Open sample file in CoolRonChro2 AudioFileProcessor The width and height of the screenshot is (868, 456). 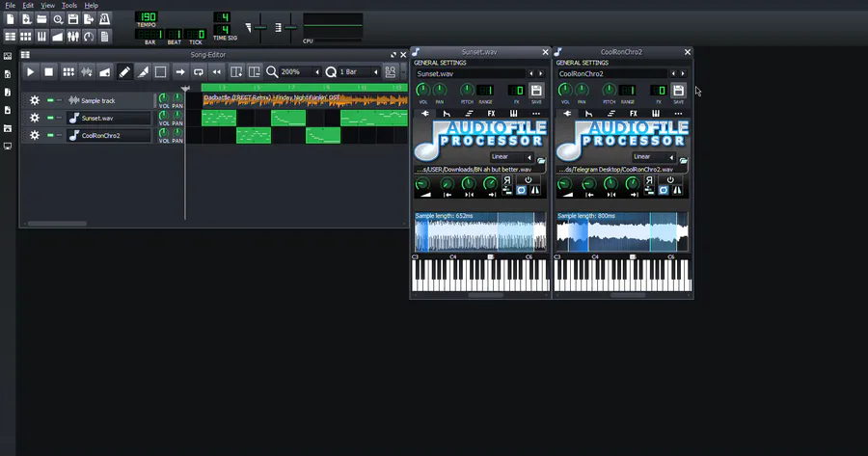tap(683, 160)
